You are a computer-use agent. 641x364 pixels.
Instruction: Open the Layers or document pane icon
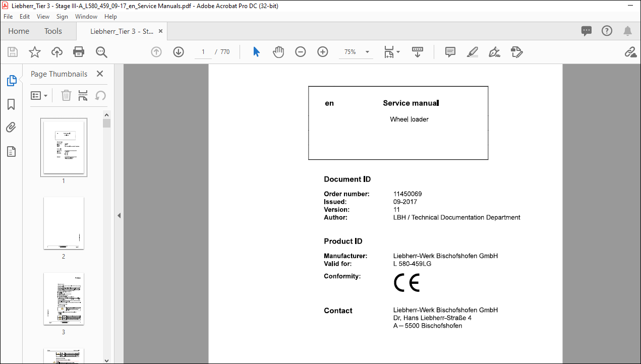click(11, 151)
